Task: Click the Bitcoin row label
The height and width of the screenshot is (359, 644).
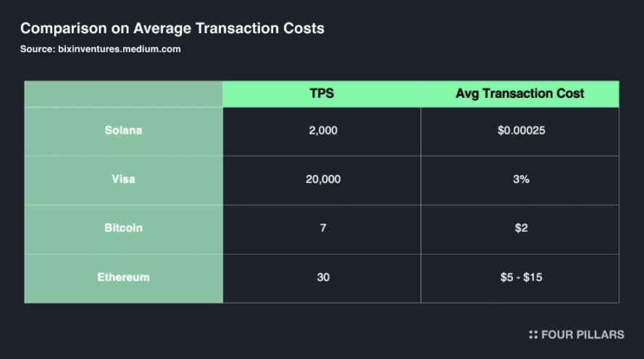Action: (124, 229)
